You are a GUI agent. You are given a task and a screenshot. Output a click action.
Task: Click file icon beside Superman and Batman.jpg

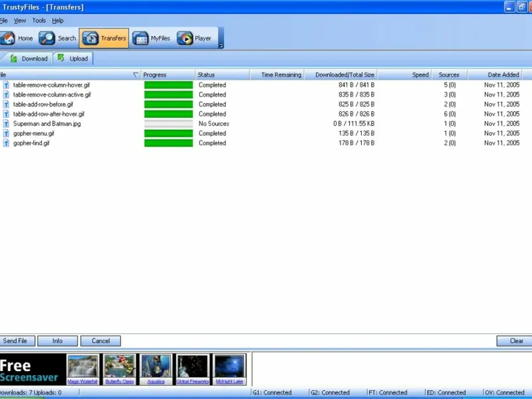(6, 124)
